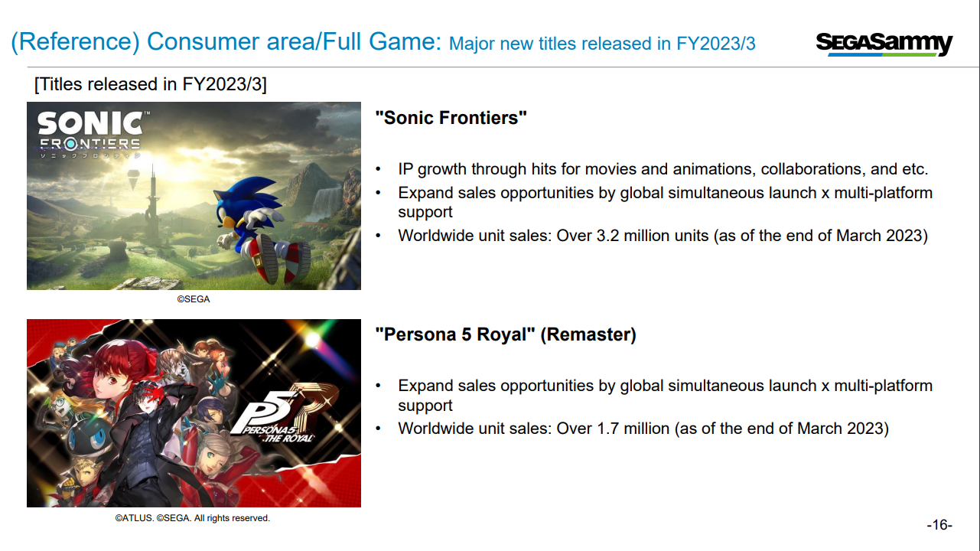Click the page number -16-

pos(939,525)
